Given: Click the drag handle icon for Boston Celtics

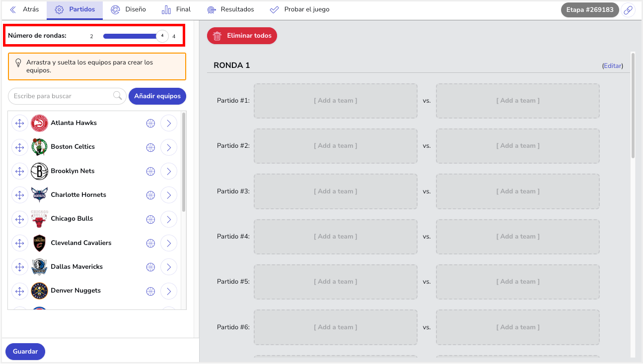Looking at the screenshot, I should pos(20,147).
